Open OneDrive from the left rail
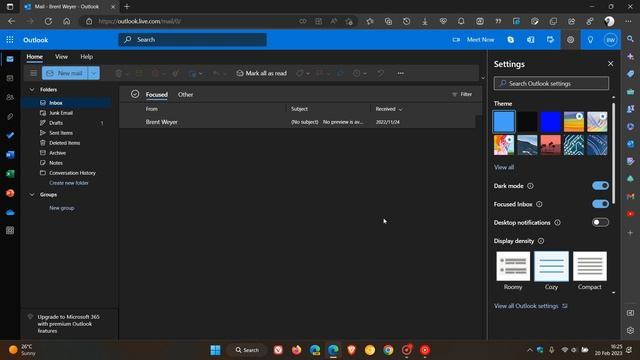 click(10, 212)
